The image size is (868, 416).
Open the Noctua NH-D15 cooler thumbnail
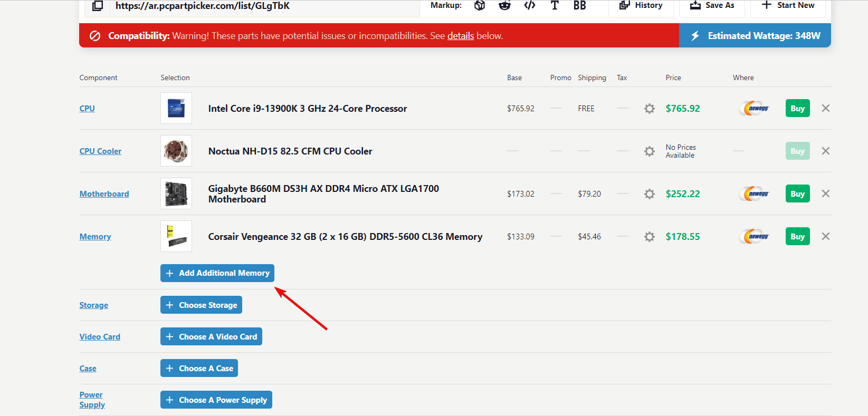tap(176, 151)
